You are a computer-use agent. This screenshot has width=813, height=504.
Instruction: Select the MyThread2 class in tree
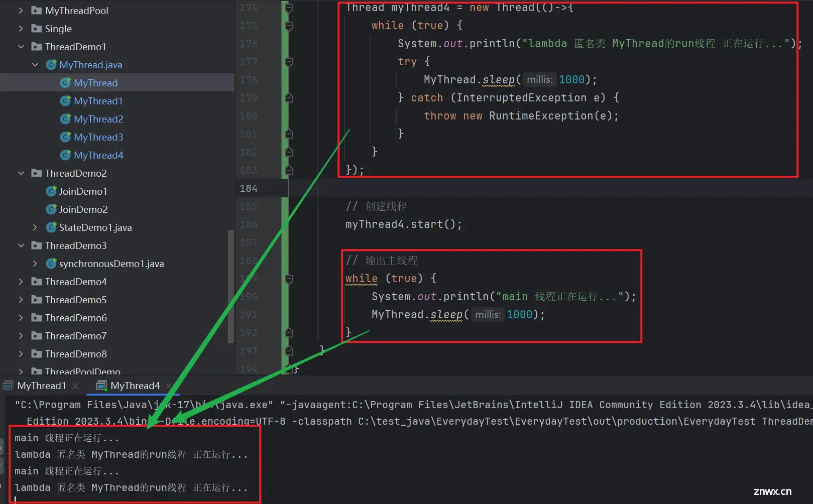(x=98, y=119)
